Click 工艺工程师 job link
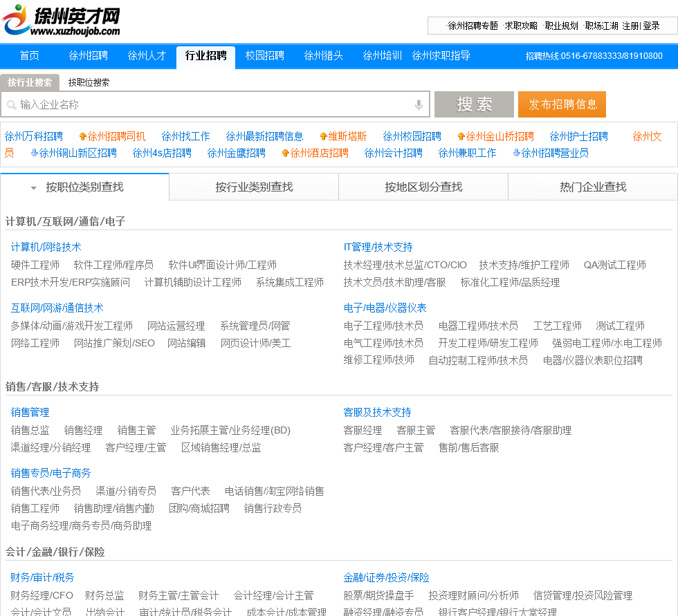 pyautogui.click(x=558, y=326)
